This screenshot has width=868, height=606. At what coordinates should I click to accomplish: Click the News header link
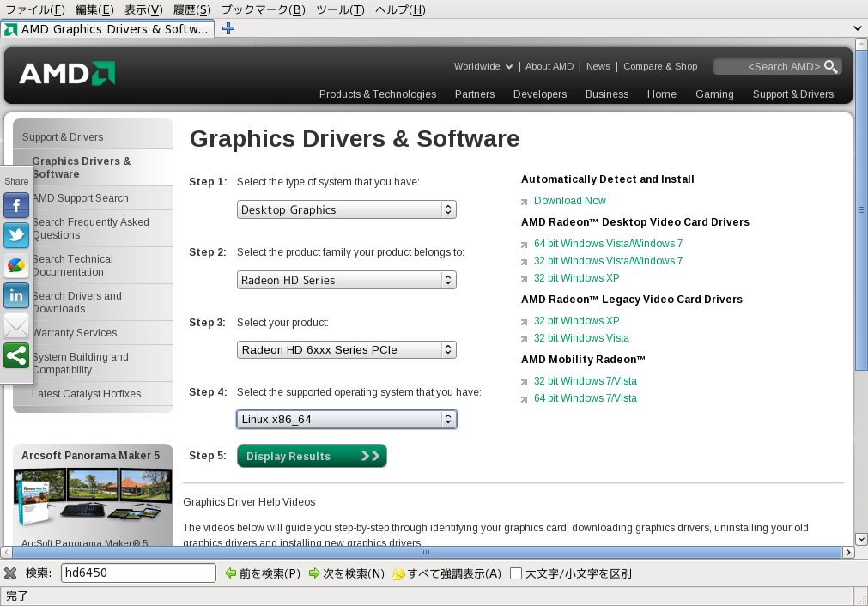(598, 66)
